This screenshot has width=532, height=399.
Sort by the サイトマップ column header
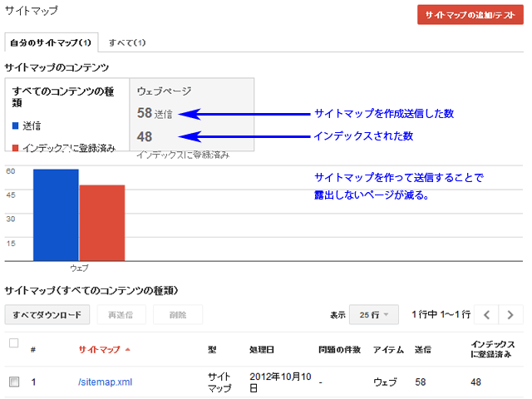(x=100, y=349)
